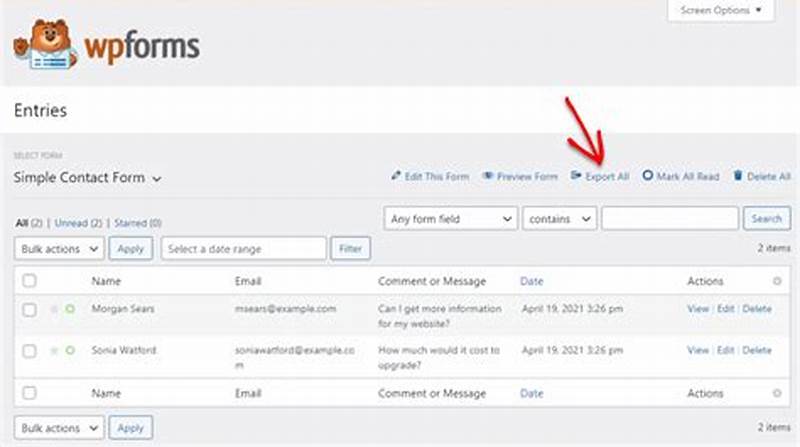
Task: Mark the Morgan Sears entry as read
Action: coord(70,309)
